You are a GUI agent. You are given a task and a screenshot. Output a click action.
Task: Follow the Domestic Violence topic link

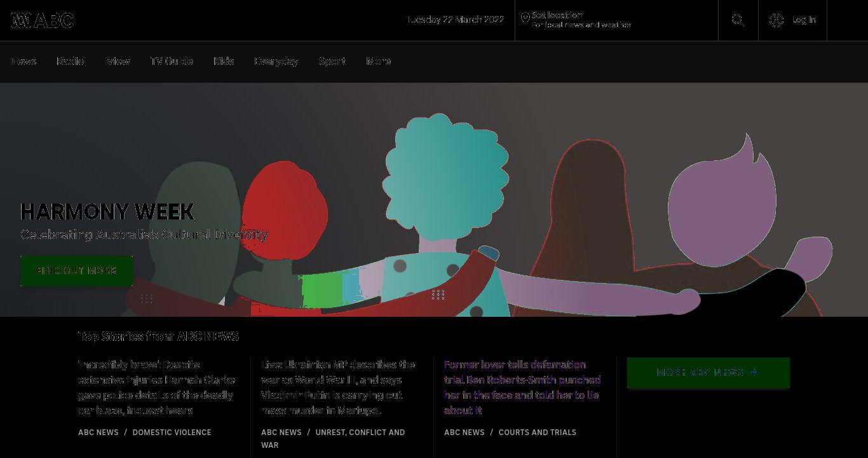[x=172, y=433]
